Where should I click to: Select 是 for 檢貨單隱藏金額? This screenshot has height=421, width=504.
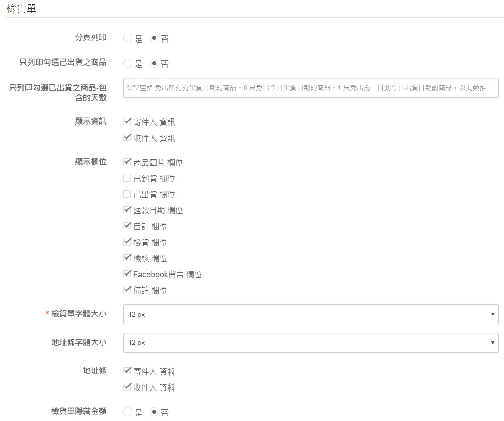tap(127, 412)
